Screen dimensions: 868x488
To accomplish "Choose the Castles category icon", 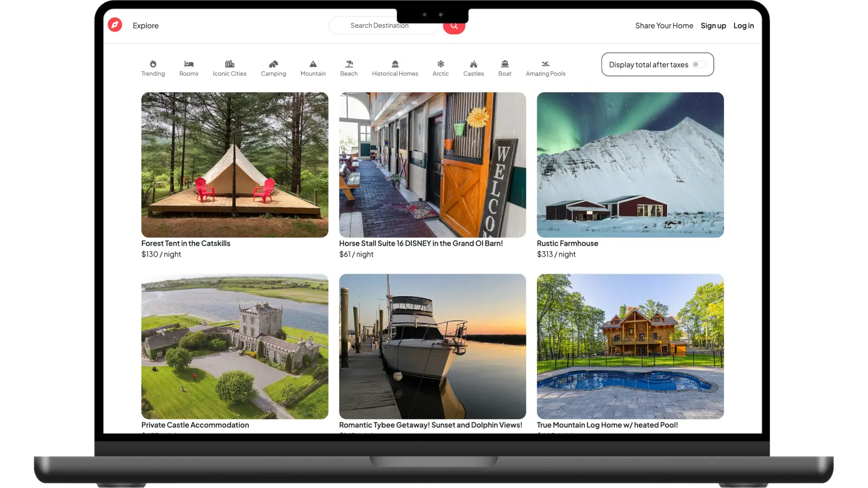I will click(x=474, y=64).
